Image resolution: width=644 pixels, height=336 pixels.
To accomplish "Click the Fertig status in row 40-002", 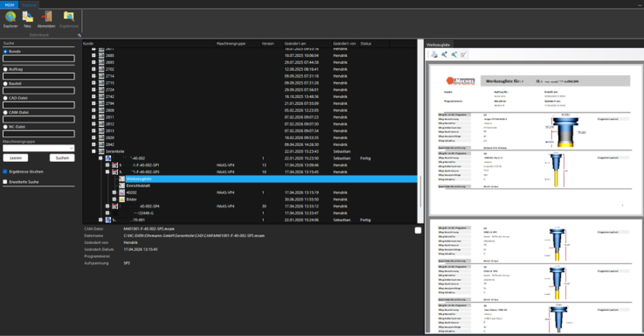I will tap(365, 158).
